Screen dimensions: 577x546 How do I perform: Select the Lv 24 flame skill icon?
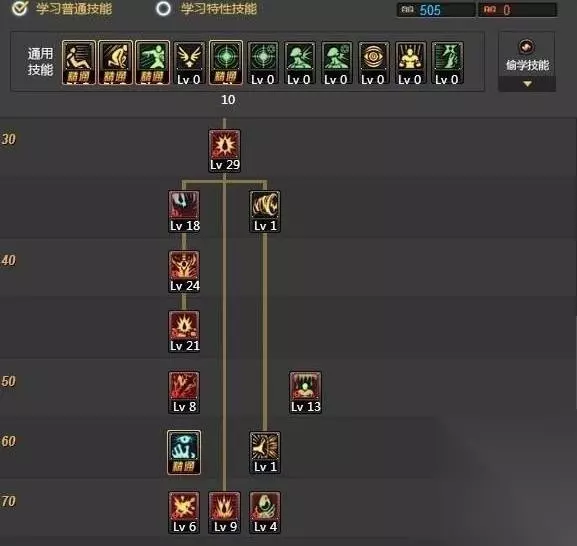[184, 272]
